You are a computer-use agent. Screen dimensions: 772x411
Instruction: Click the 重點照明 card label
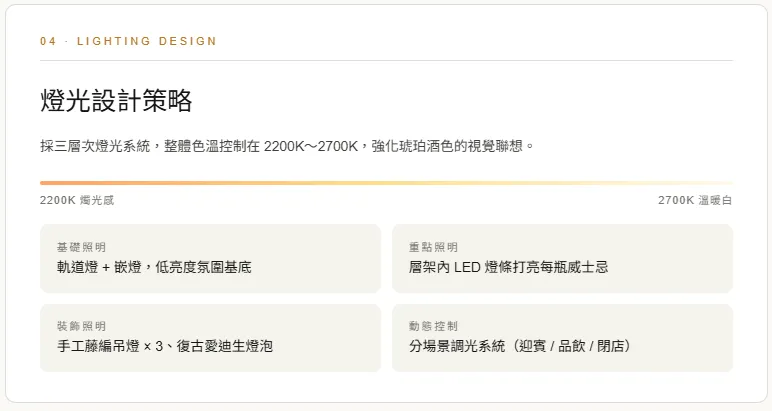click(433, 247)
